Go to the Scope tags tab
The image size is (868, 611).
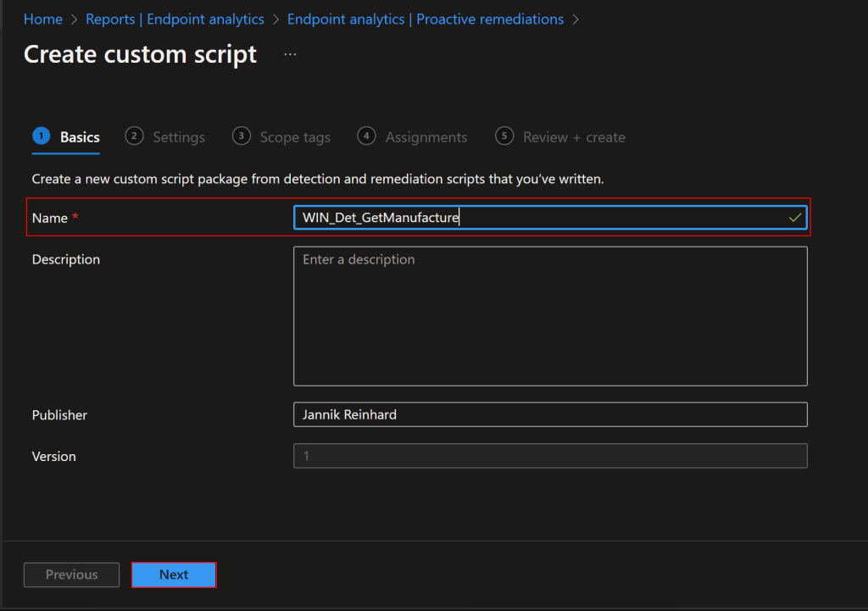coord(294,137)
